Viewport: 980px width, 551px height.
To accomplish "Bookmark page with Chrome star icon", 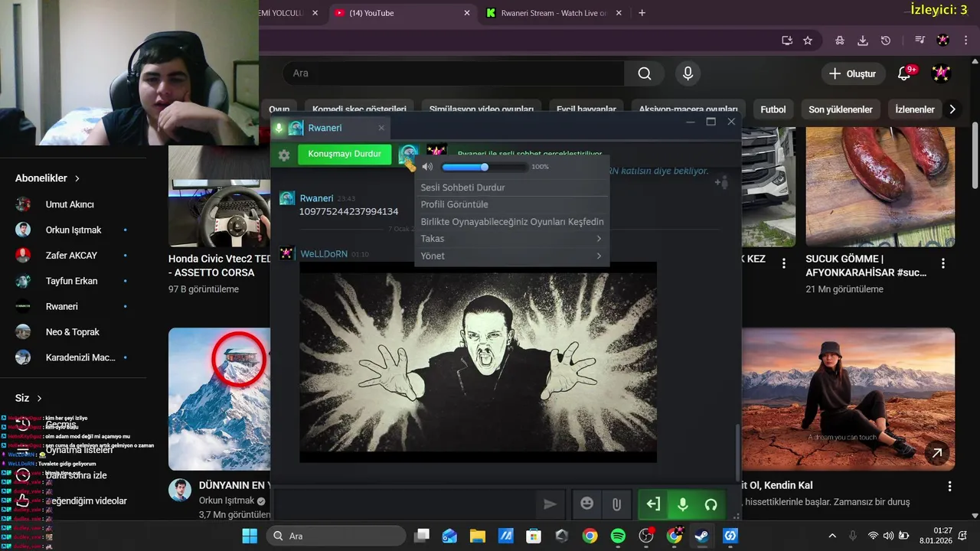I will [x=808, y=41].
